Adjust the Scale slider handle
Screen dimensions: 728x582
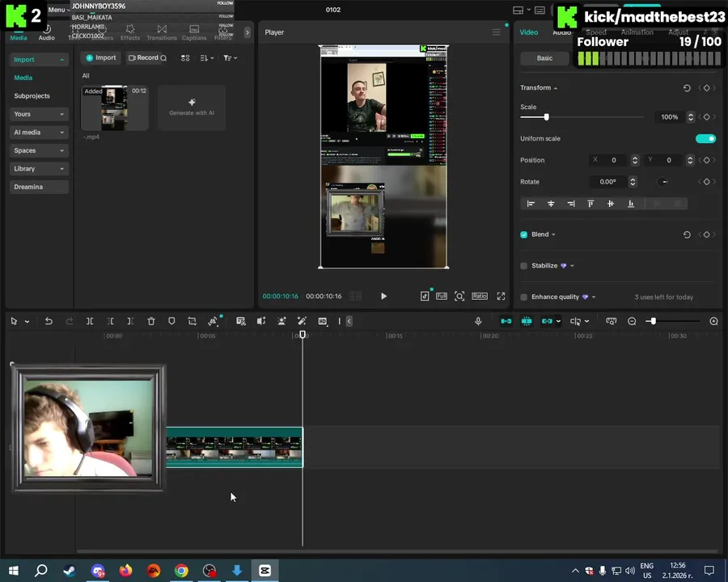click(x=547, y=117)
